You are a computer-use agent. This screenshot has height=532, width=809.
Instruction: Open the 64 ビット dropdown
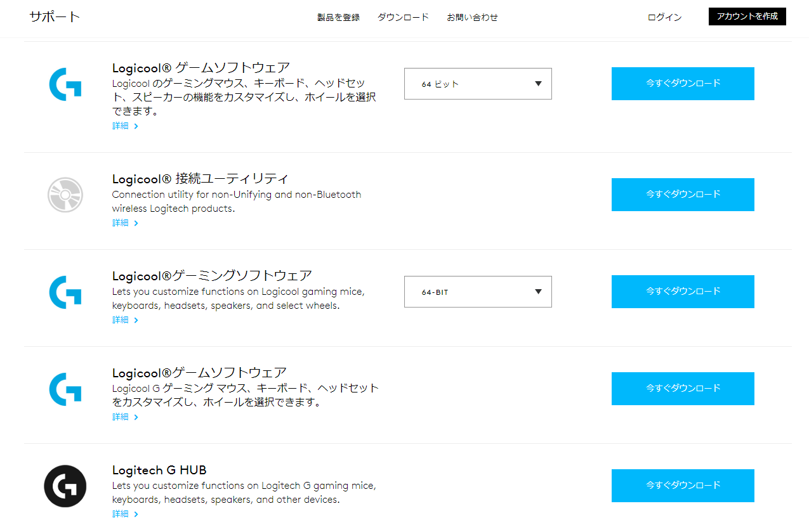pyautogui.click(x=478, y=84)
